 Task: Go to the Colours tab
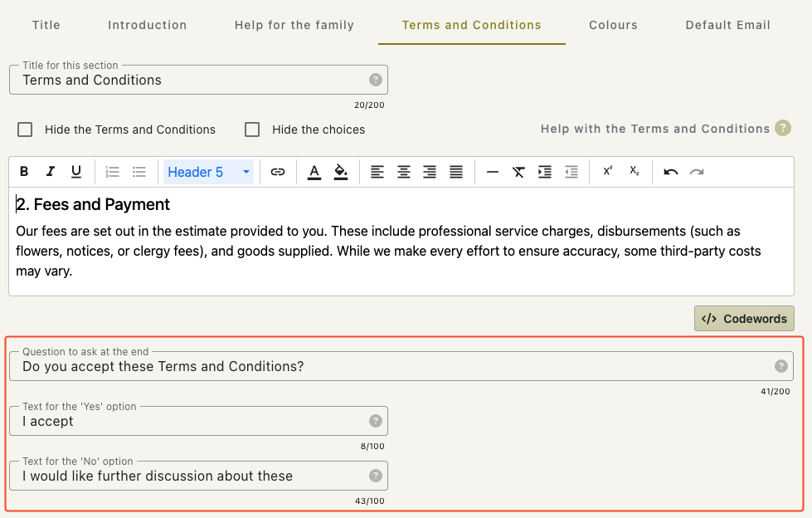pos(613,25)
